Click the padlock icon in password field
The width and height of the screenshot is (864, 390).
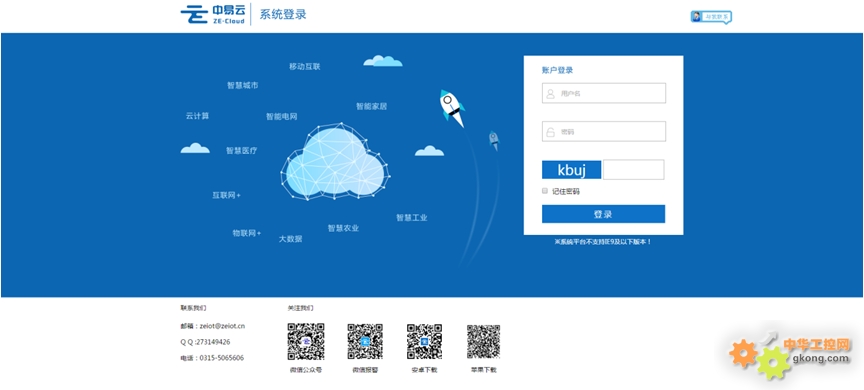[550, 132]
